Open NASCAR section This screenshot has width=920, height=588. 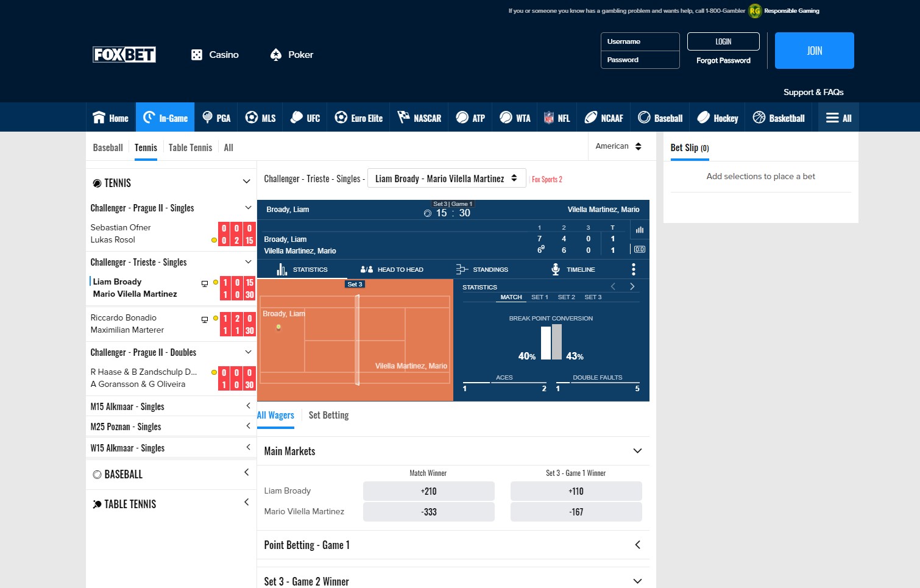click(419, 118)
